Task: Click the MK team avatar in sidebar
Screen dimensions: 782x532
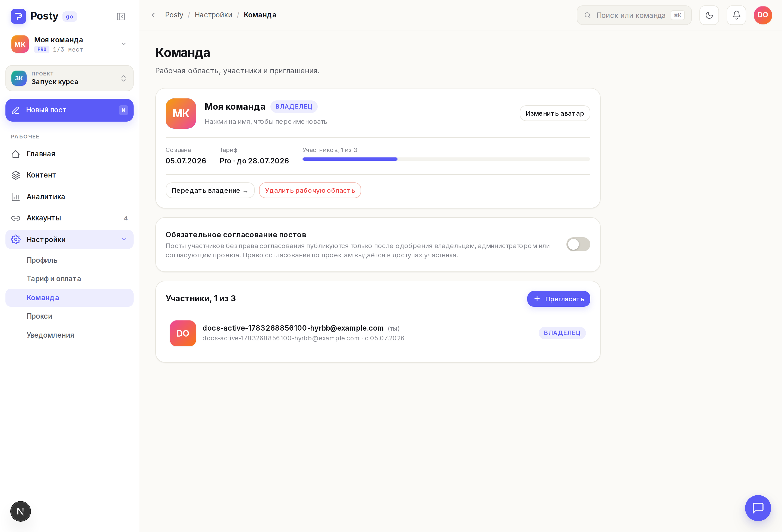Action: [x=20, y=44]
